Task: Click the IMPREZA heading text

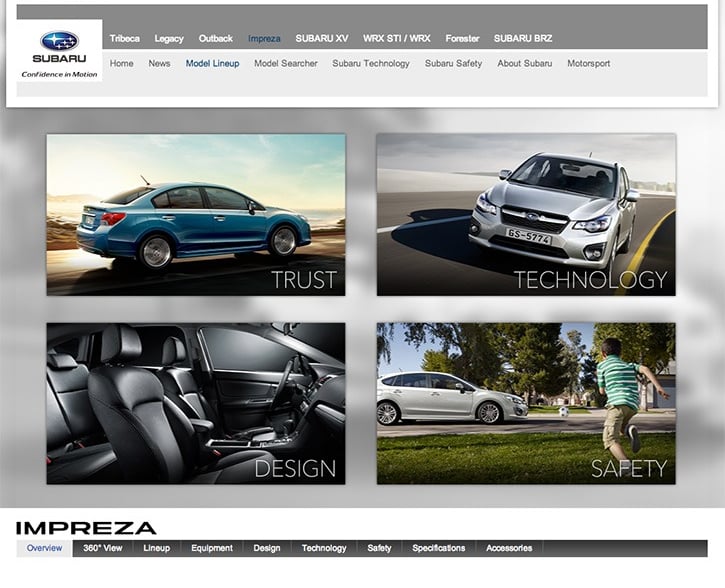Action: [86, 528]
